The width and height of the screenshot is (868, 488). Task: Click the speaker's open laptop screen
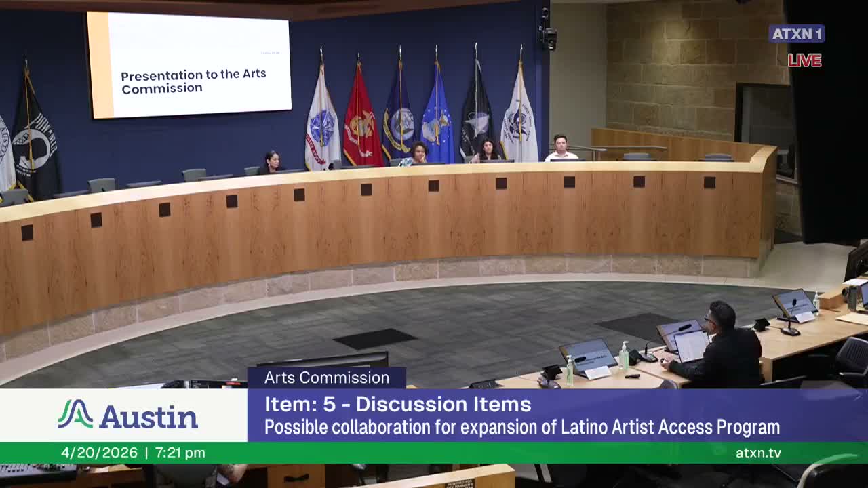pos(692,346)
